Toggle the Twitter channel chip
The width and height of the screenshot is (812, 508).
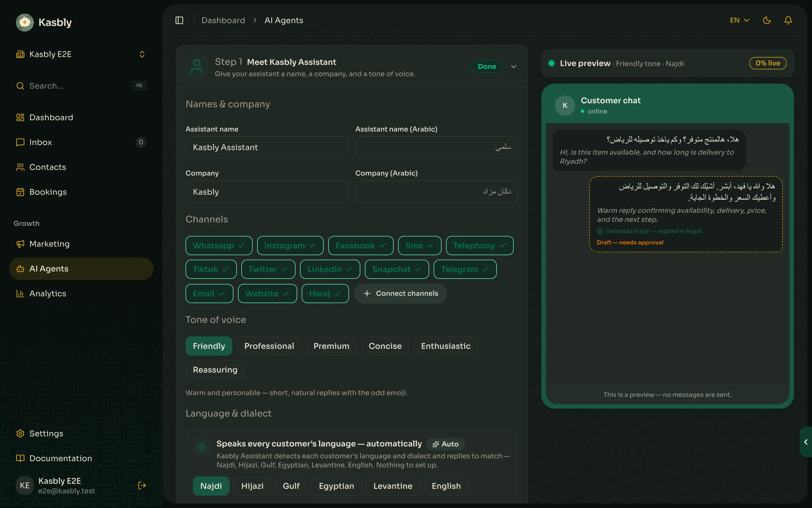coord(268,269)
